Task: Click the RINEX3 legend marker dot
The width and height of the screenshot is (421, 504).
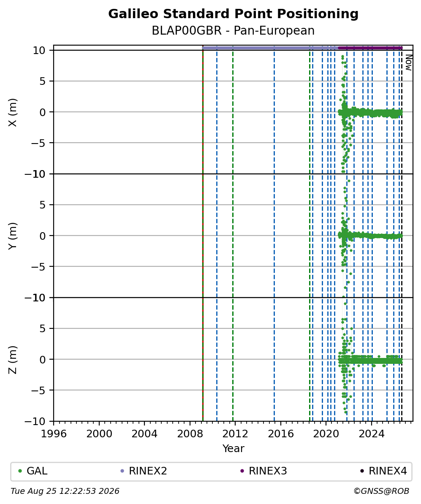Action: 242,471
